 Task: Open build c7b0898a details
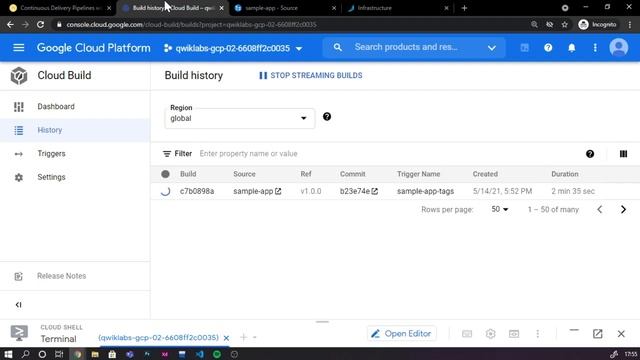[197, 191]
